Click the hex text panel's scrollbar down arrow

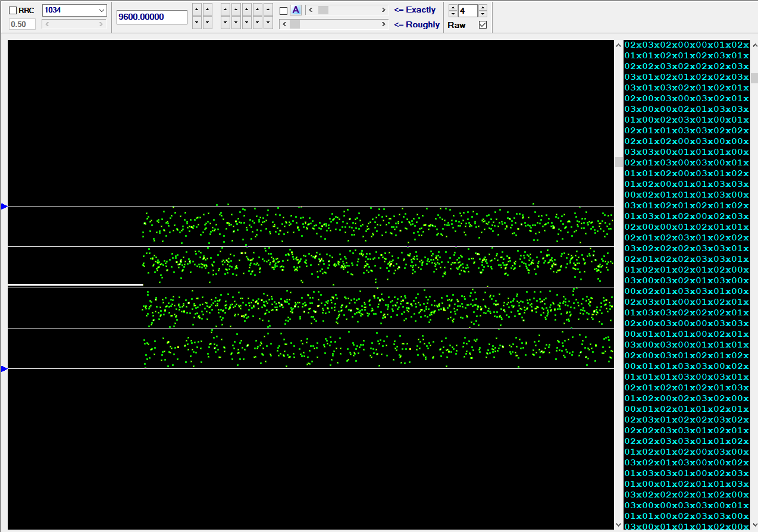(x=754, y=525)
